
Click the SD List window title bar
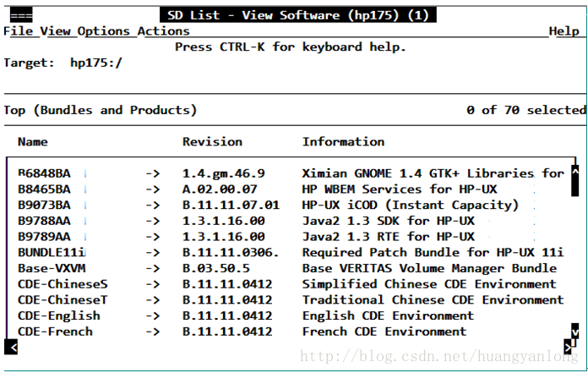(x=298, y=15)
